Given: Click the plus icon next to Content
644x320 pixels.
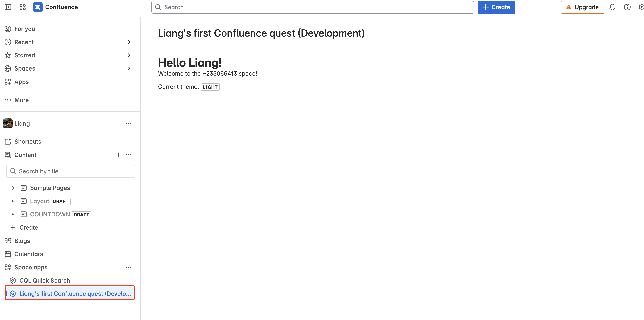Looking at the screenshot, I should [x=118, y=155].
